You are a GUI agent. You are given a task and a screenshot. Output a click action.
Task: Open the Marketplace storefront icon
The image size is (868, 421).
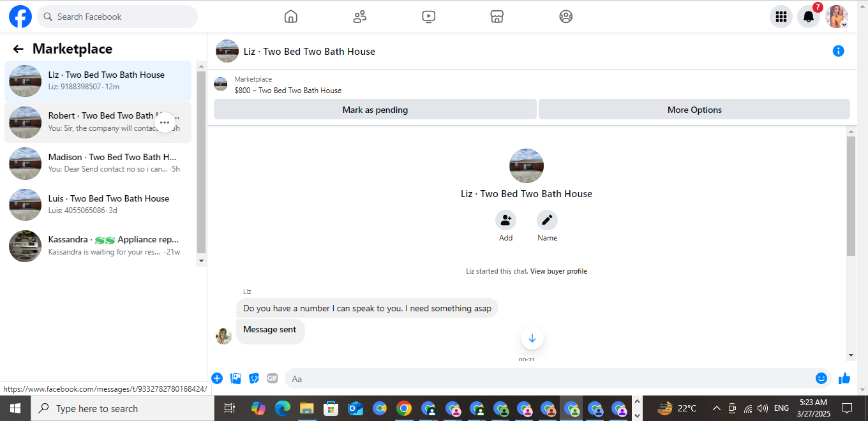pos(497,17)
